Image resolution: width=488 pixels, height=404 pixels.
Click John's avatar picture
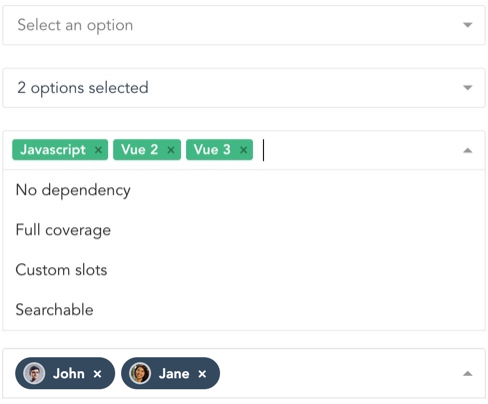pyautogui.click(x=34, y=373)
